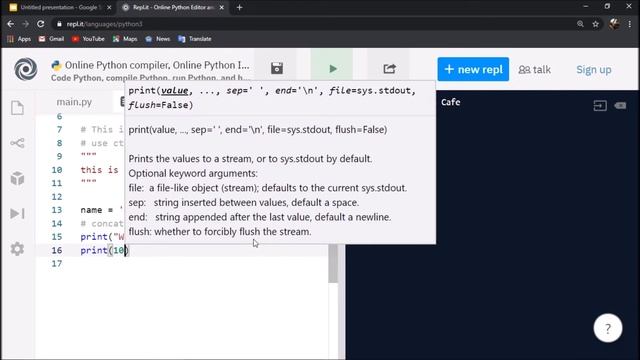Image resolution: width=640 pixels, height=360 pixels.
Task: Click the site lock icon in address bar
Action: coord(60,24)
